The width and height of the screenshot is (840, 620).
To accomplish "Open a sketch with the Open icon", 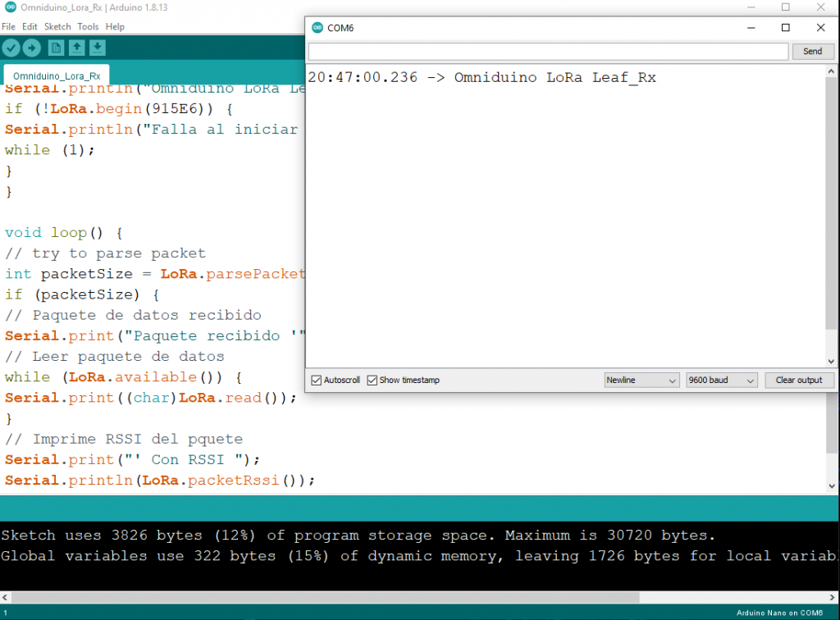I will (x=76, y=48).
